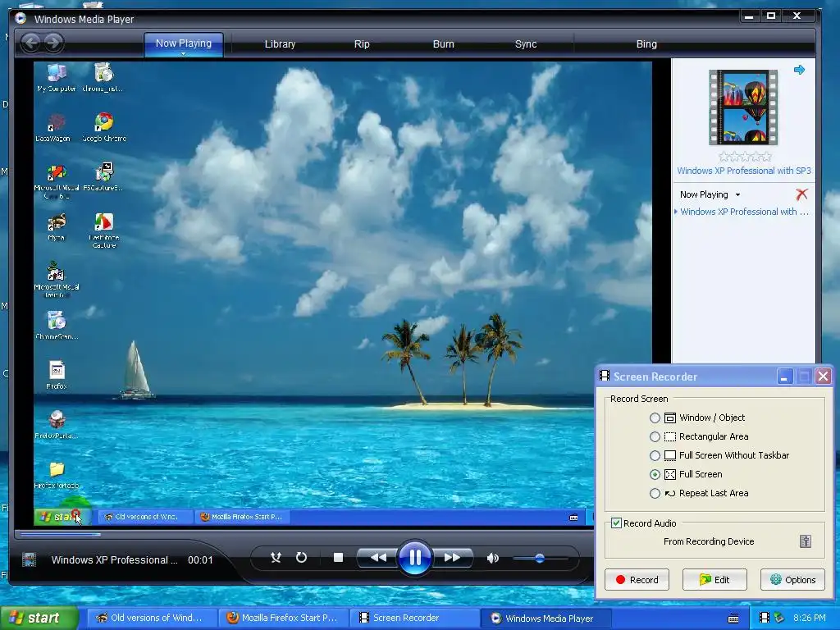Click the Screen Recorder taskbar button

pyautogui.click(x=414, y=618)
